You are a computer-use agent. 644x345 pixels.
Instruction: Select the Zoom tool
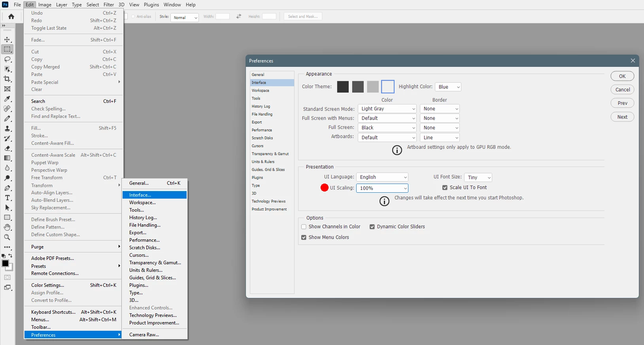tap(7, 237)
